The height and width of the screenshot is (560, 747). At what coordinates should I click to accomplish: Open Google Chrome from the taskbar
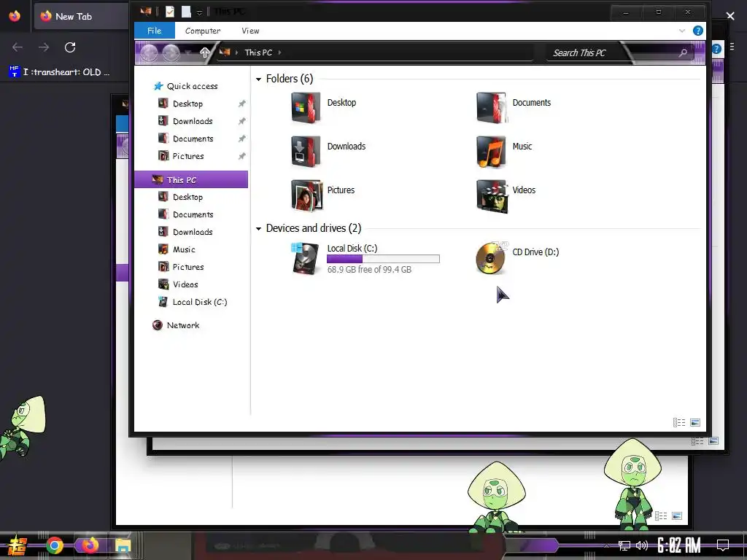click(x=54, y=545)
